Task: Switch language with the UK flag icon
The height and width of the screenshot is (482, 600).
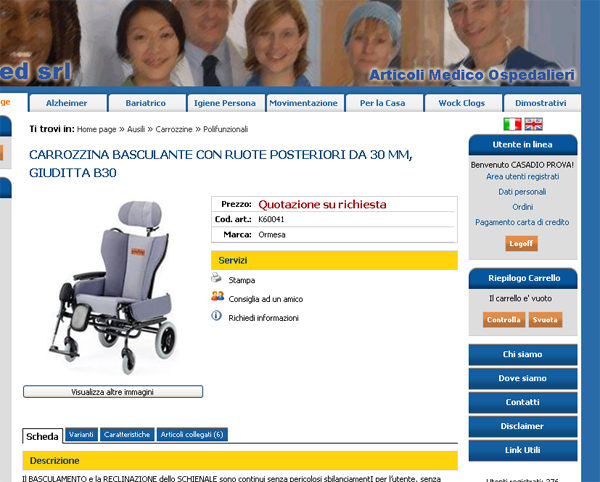Action: click(533, 124)
